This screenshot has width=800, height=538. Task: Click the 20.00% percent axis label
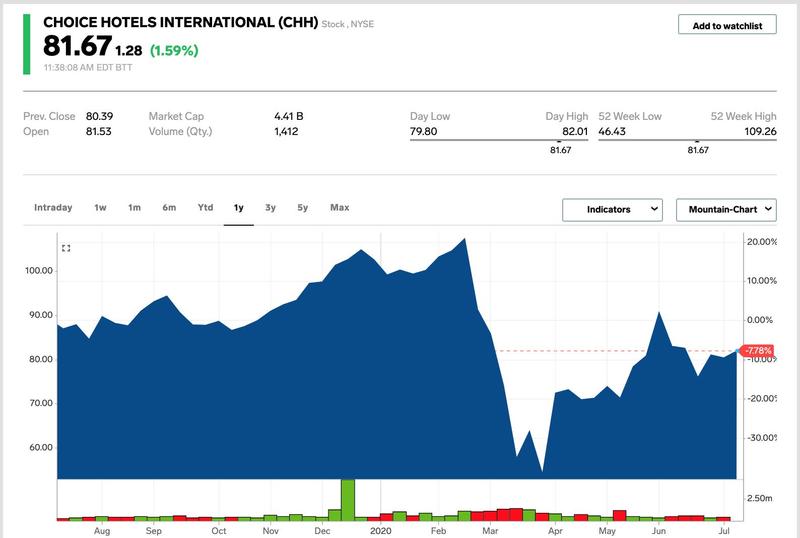(762, 242)
